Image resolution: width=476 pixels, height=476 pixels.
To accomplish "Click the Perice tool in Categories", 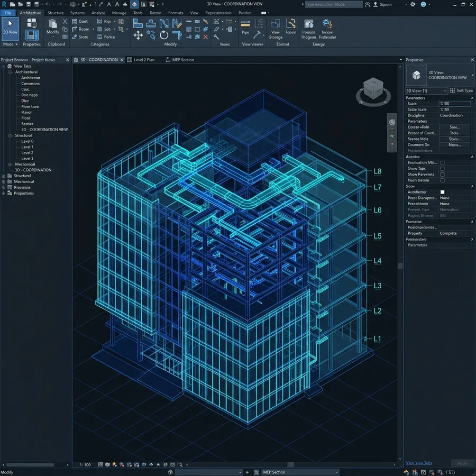I will [x=106, y=37].
